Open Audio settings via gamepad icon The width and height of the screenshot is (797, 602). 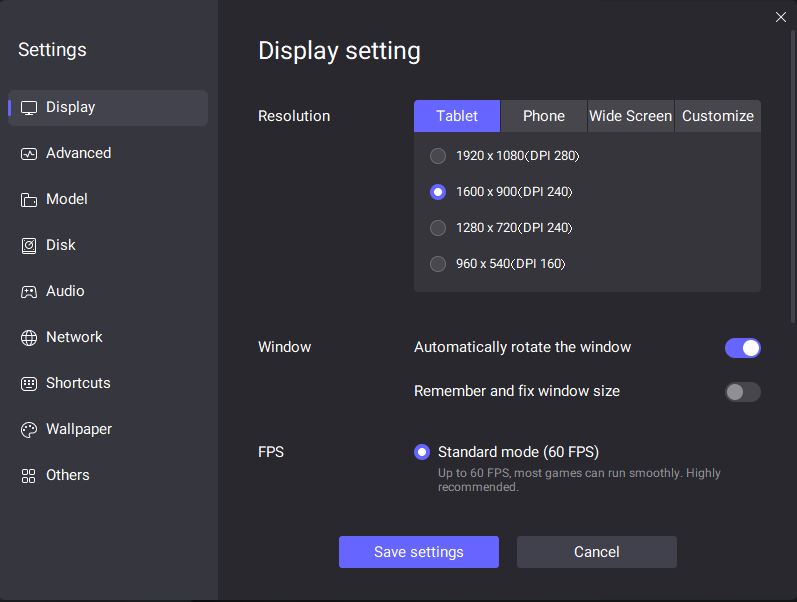coord(28,292)
